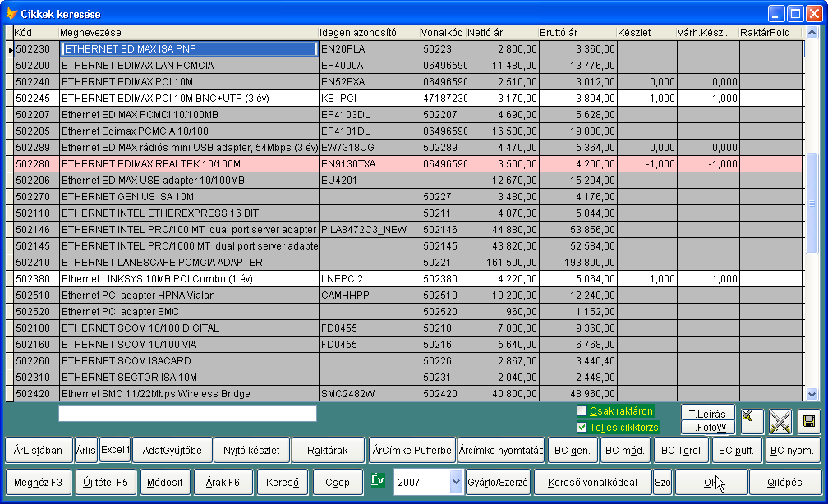Click the T.FotóW button
This screenshot has height=504, width=828.
707,427
